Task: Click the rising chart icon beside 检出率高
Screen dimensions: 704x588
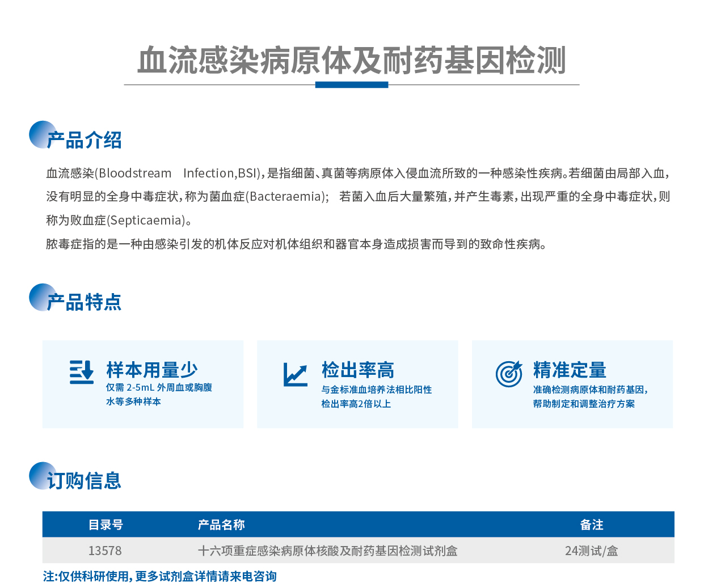Action: [295, 374]
